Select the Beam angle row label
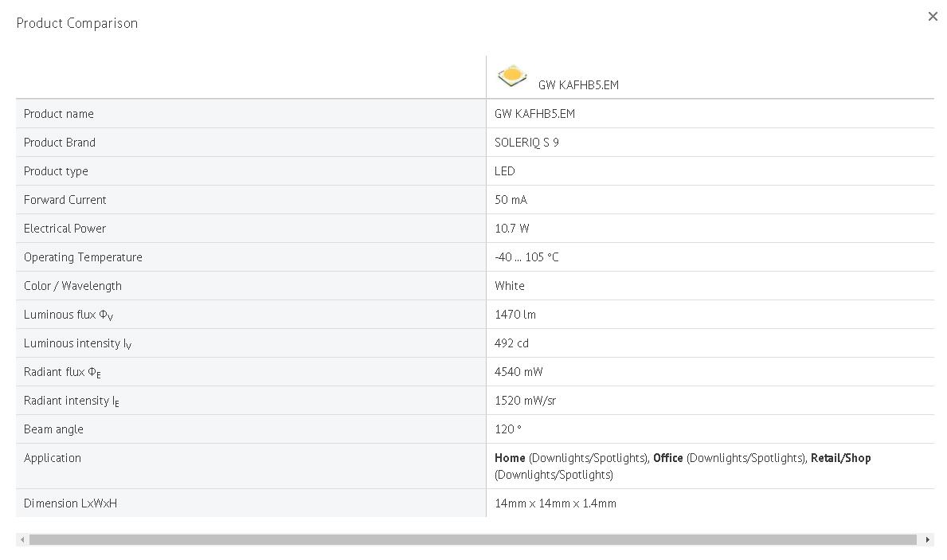 53,429
